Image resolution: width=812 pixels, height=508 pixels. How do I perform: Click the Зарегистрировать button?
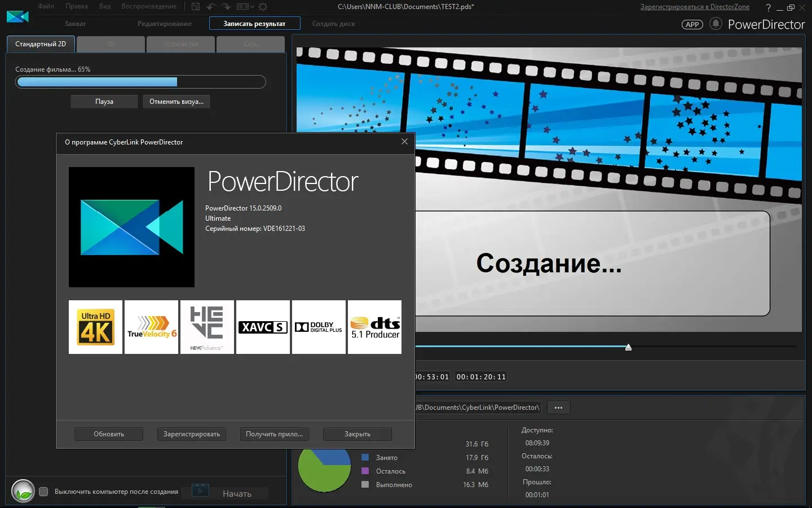[192, 434]
